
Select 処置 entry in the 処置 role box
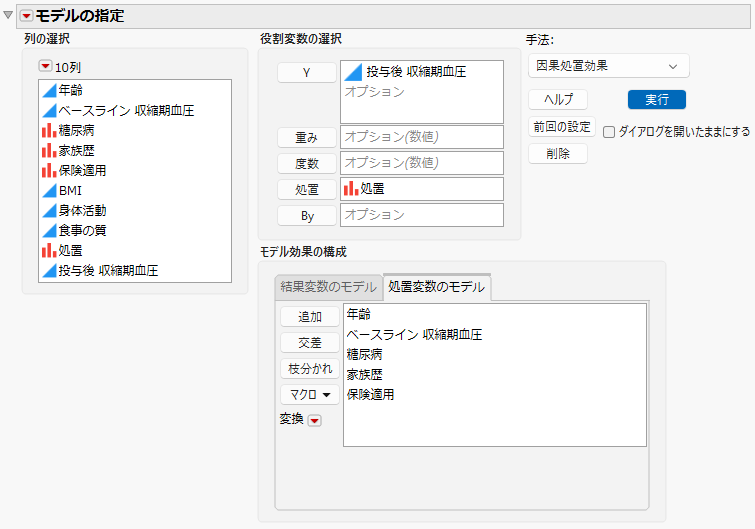pos(372,189)
